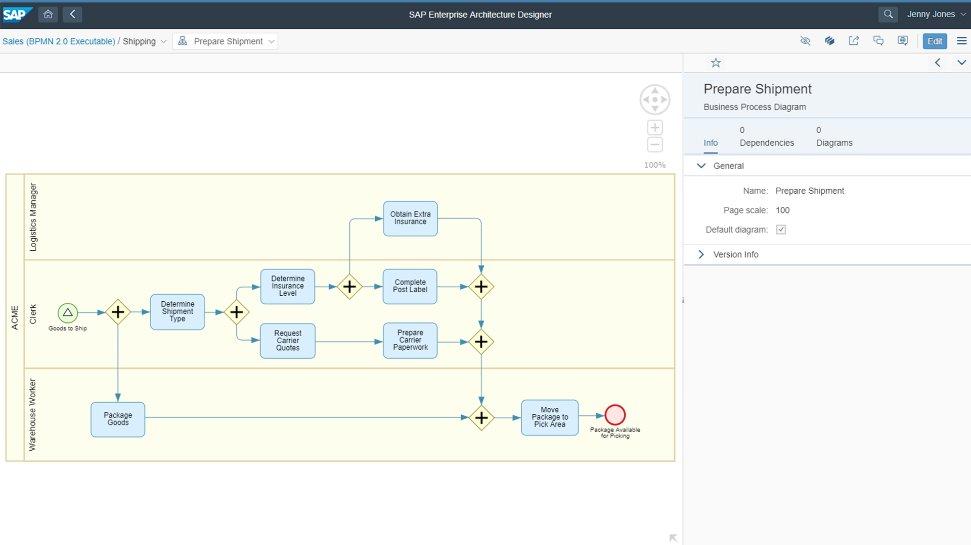Collapse properties panel with down chevron
The height and width of the screenshot is (545, 971).
click(x=961, y=63)
